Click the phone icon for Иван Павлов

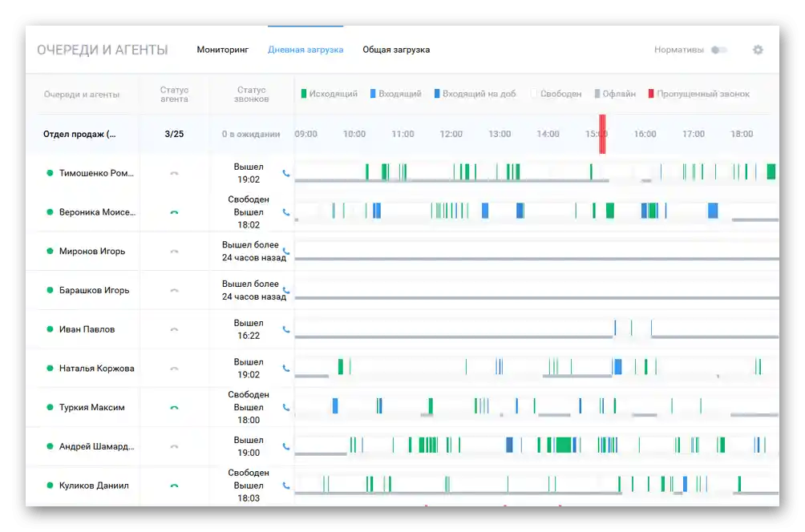[x=286, y=329]
